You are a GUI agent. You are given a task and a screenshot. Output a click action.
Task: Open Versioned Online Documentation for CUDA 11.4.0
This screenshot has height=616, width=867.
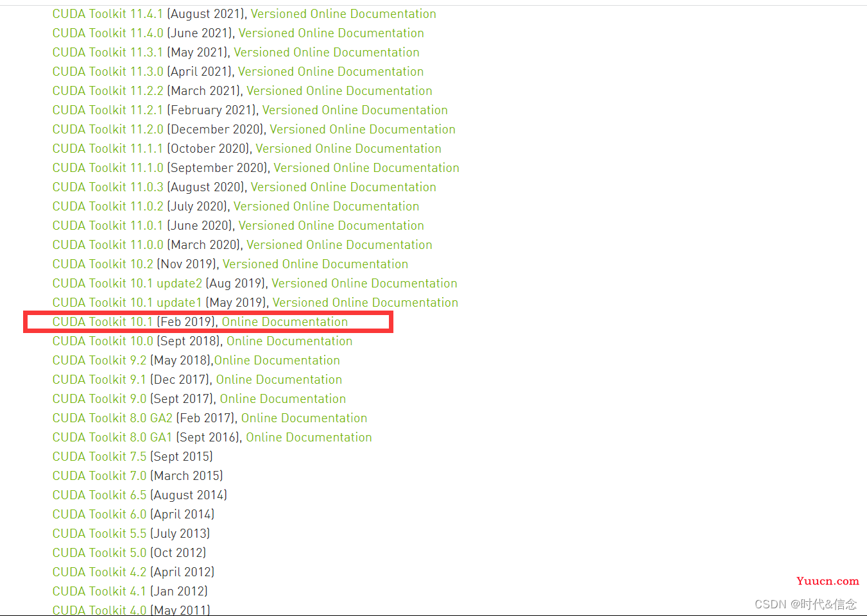pyautogui.click(x=331, y=33)
